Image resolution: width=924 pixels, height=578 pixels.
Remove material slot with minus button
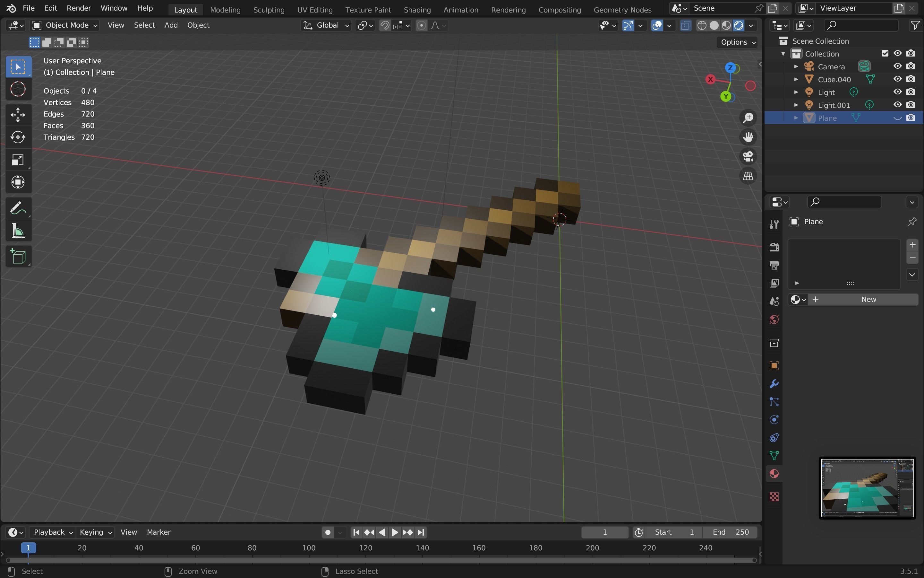(912, 257)
